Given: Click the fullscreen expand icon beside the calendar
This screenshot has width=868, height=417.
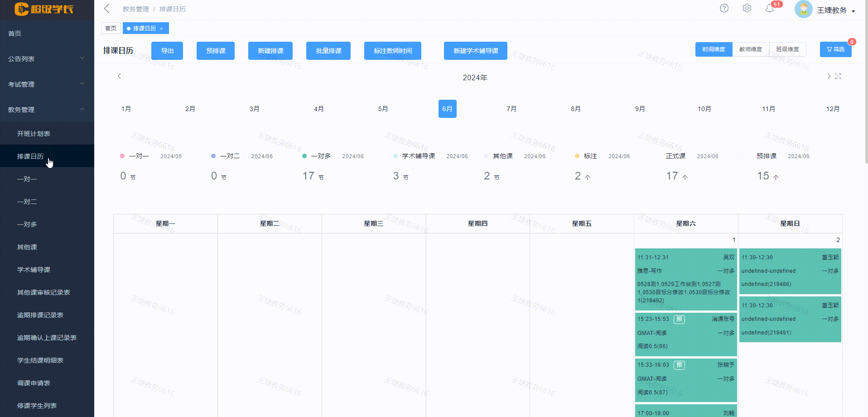Looking at the screenshot, I should (839, 76).
